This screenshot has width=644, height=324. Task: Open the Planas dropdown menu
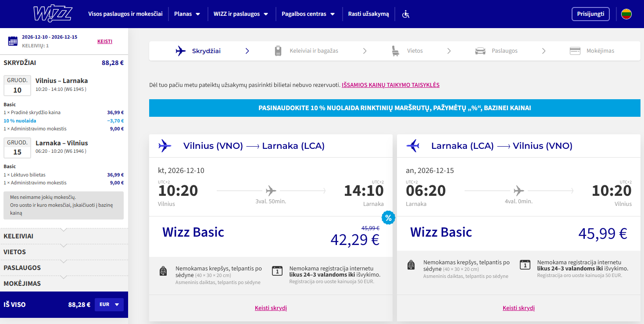[187, 14]
